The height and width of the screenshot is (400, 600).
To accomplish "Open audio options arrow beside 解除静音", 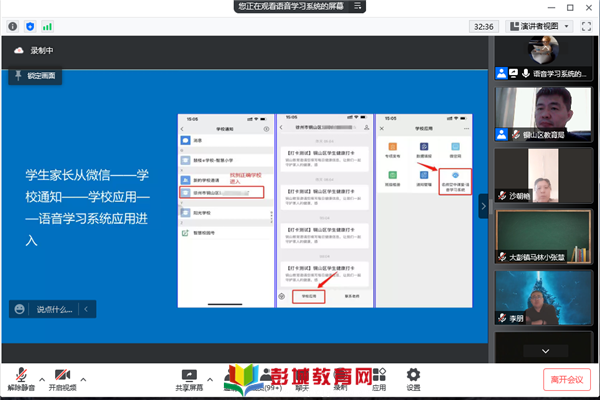I will click(x=42, y=379).
